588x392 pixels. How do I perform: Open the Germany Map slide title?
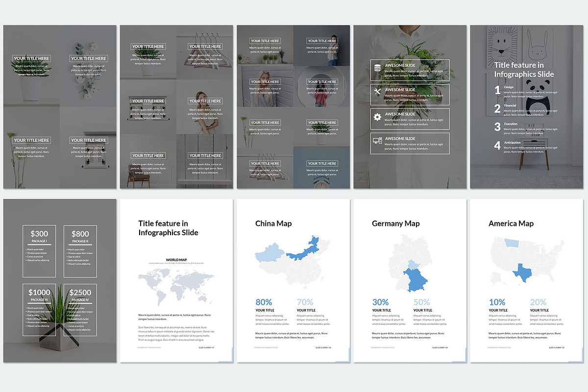[x=395, y=223]
